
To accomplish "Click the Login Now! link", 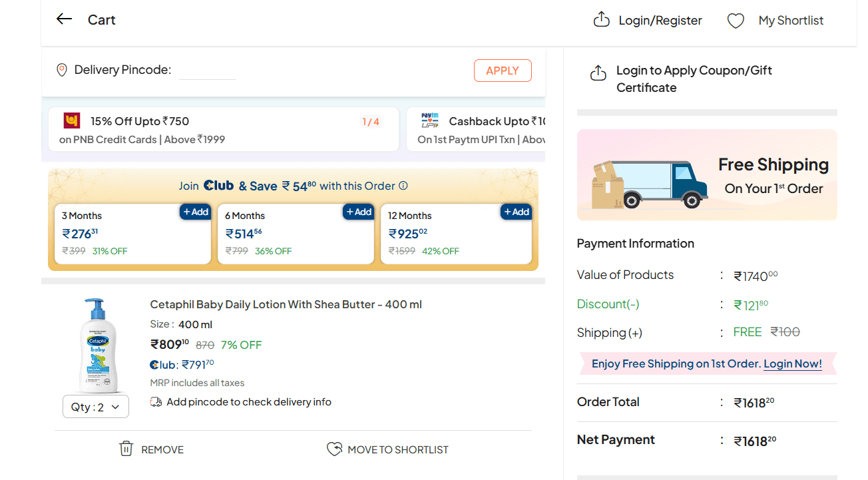I will 793,363.
